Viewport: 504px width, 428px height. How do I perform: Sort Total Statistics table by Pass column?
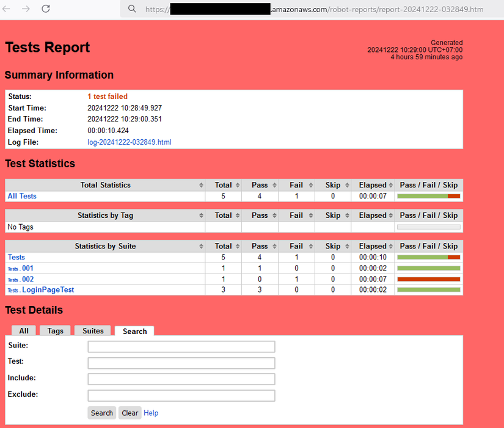click(260, 185)
